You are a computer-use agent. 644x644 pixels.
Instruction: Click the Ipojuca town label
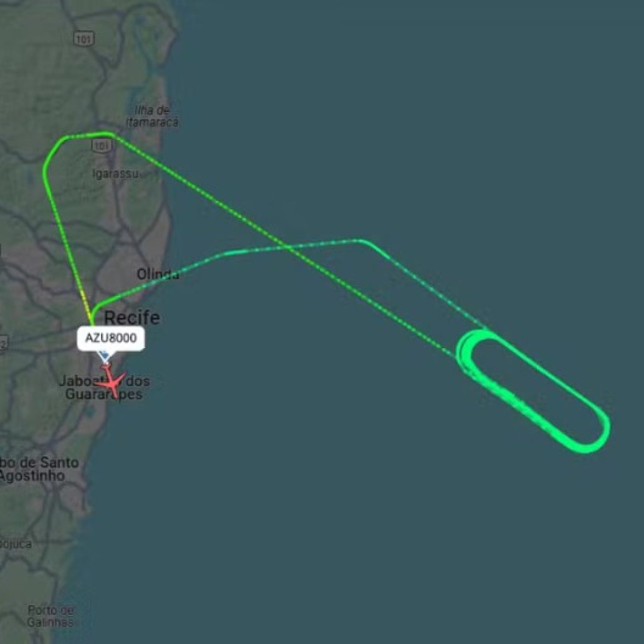pos(16,544)
